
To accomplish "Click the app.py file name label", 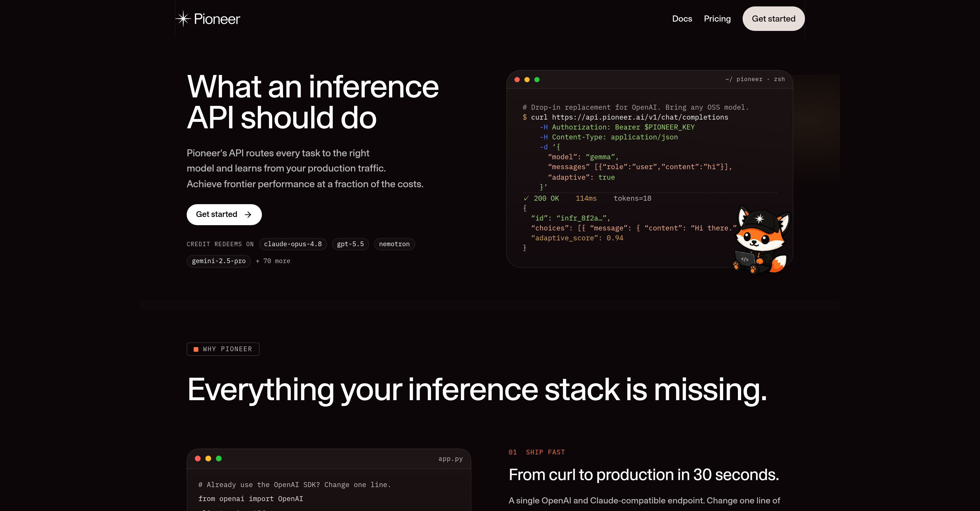I will coord(450,459).
